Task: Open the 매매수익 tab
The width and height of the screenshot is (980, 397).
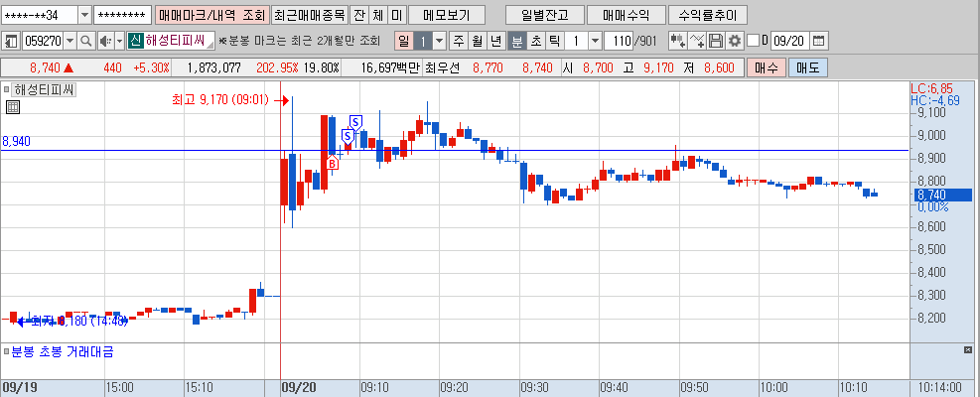Action: 626,15
